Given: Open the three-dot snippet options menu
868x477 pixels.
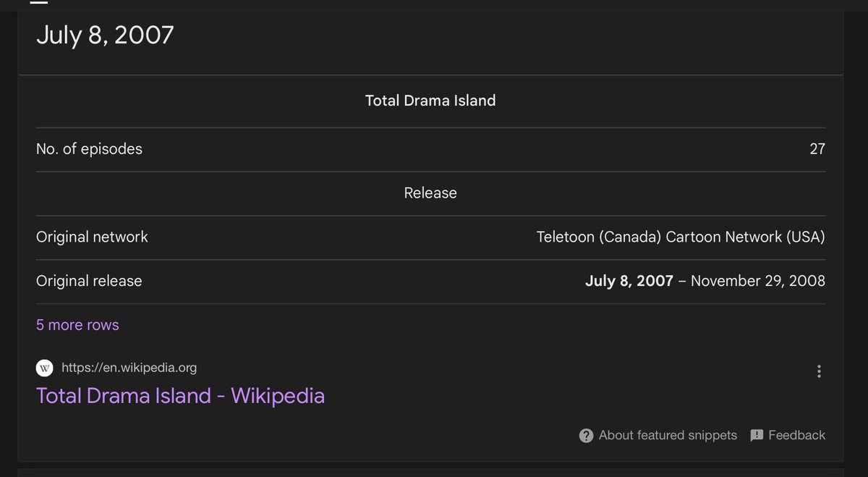Looking at the screenshot, I should [818, 371].
